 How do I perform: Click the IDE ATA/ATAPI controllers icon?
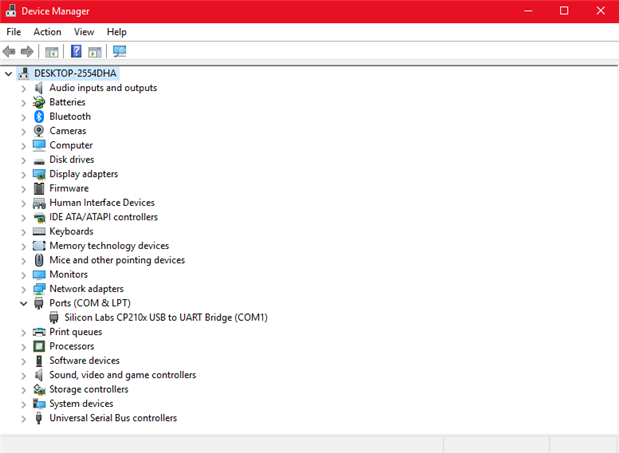point(39,217)
